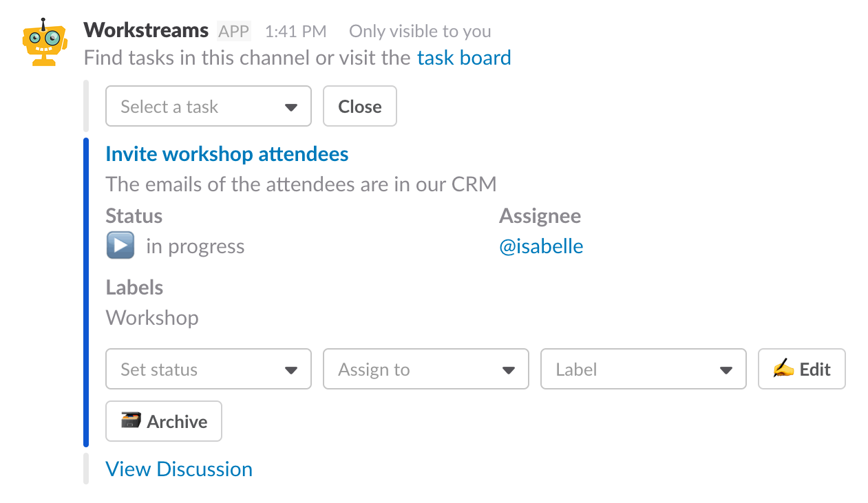
Task: Click the 1:41 PM message timestamp
Action: [295, 31]
